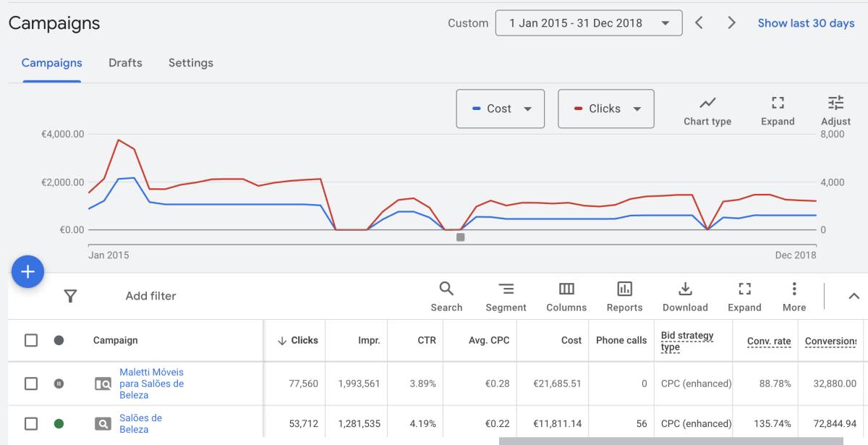
Task: Click the Add filter field
Action: [x=150, y=296]
